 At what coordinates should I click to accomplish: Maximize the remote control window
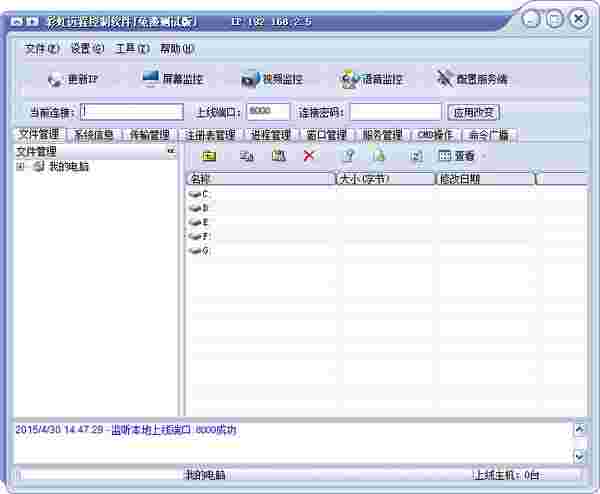tap(554, 19)
